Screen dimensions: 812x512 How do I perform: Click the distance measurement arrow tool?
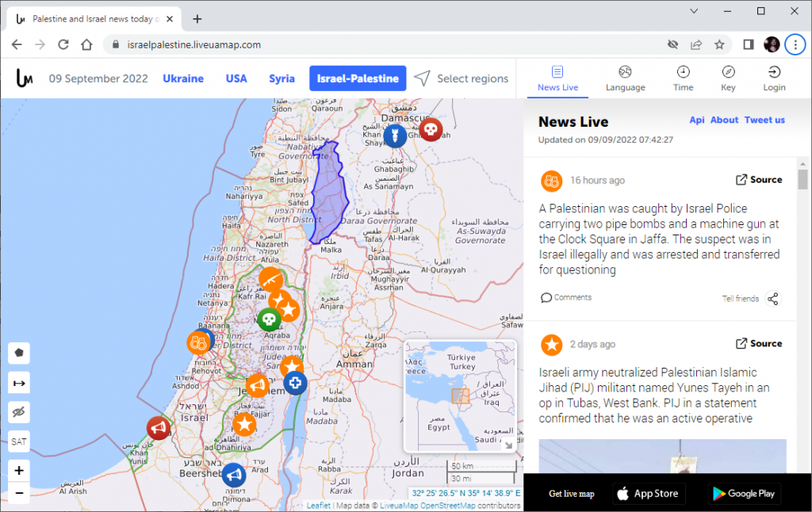tap(18, 382)
